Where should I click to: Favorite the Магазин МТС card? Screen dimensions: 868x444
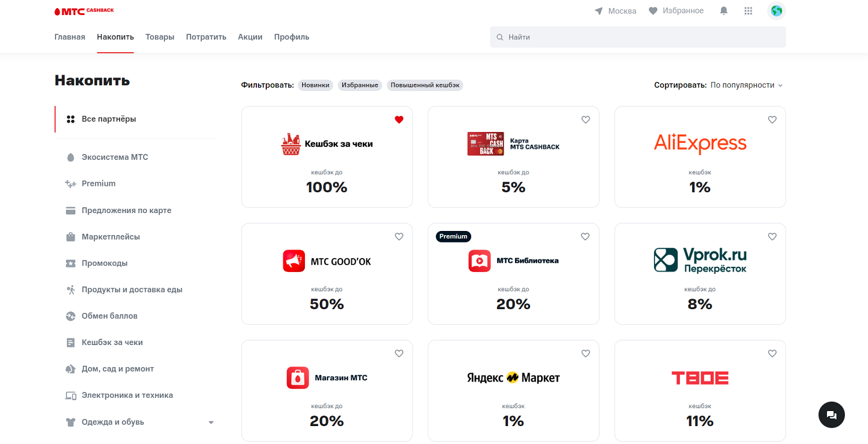click(x=399, y=354)
